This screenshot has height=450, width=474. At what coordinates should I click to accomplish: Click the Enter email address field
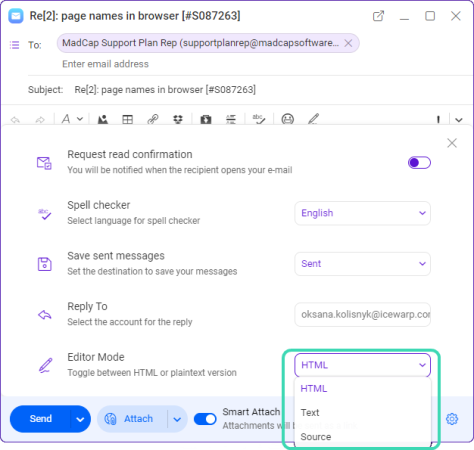tap(105, 64)
